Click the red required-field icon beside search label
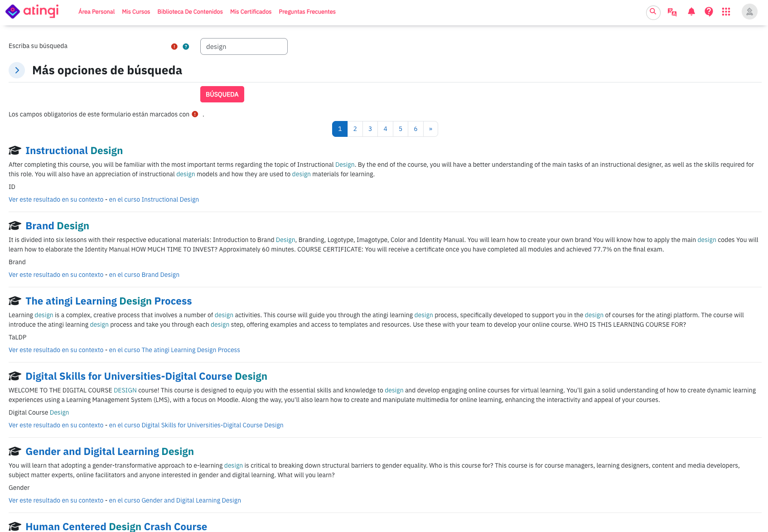Image resolution: width=768 pixels, height=532 pixels. tap(174, 47)
